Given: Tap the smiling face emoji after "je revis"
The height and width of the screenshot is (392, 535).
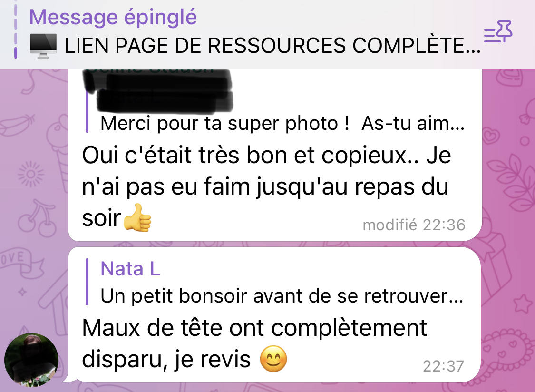Looking at the screenshot, I should click(x=273, y=359).
